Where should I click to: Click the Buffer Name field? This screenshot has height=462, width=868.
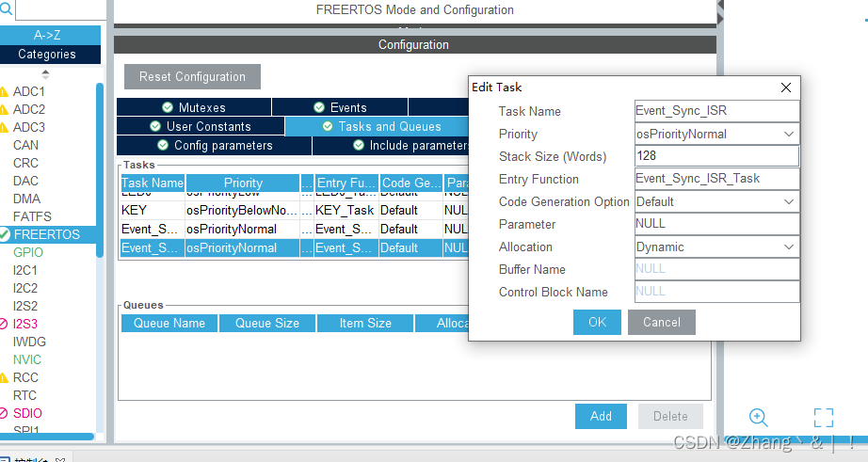716,269
